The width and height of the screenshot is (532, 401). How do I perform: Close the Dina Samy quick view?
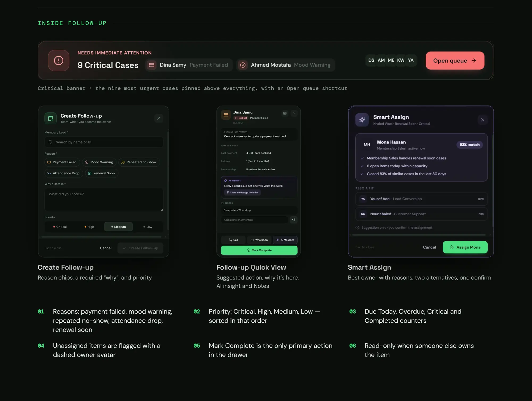pyautogui.click(x=294, y=113)
